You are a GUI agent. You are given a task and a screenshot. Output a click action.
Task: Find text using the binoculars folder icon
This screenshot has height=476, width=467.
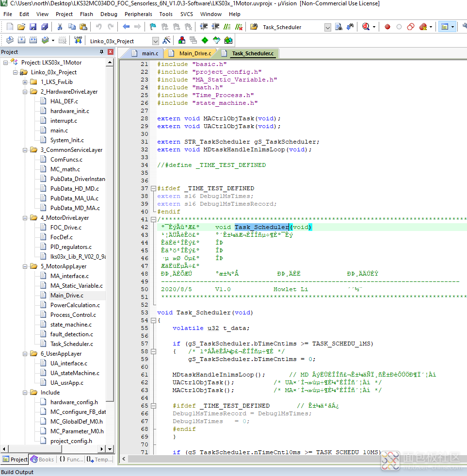coord(254,27)
